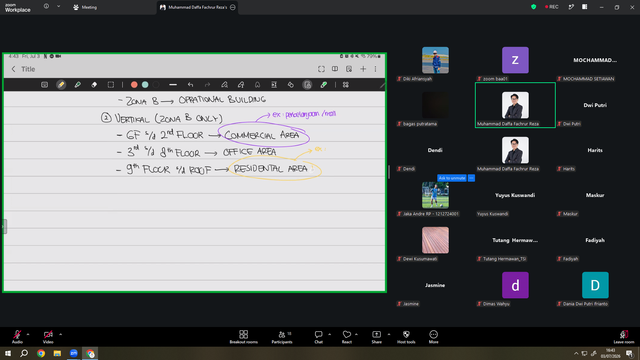Screen dimensions: 640x360
Task: Select Muhammad Daffa Fachrur Reza's shared tab
Action: pos(198,7)
